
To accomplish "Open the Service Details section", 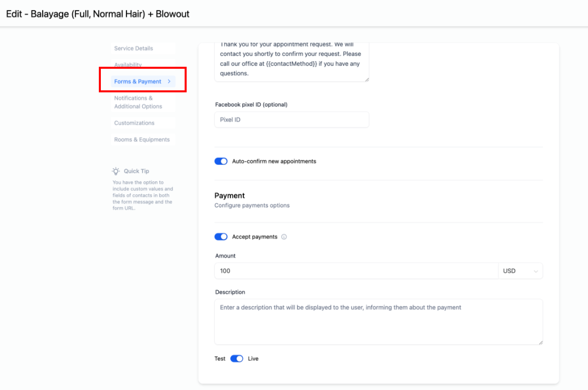I will click(x=133, y=48).
